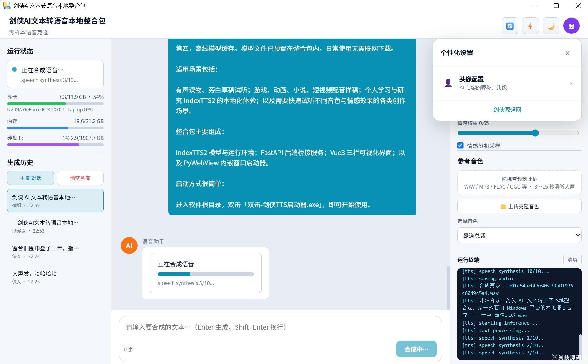Viewport: 588px width, 364px height.
Task: Click 清屏 to clear the terminal
Action: [572, 260]
